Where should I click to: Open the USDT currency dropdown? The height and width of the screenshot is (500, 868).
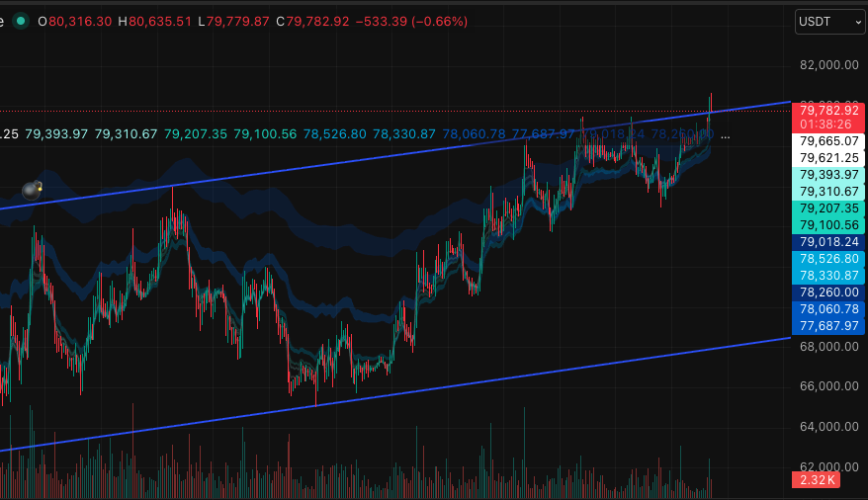(x=830, y=22)
